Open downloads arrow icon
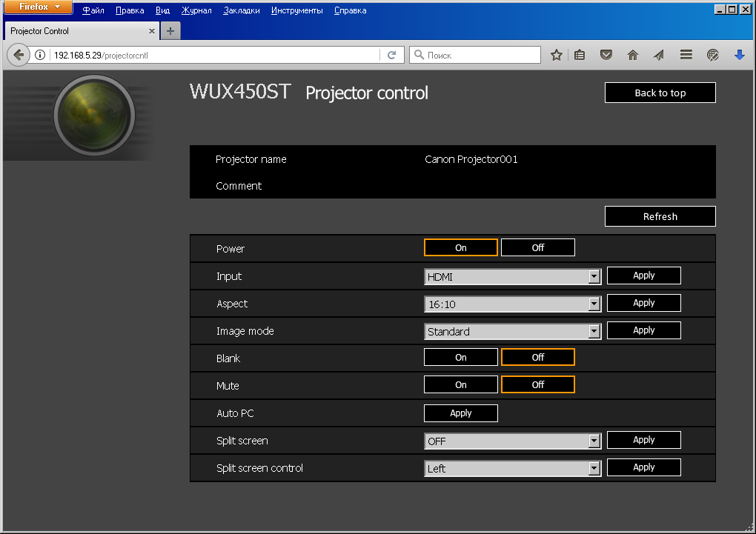756x534 pixels. [x=739, y=55]
